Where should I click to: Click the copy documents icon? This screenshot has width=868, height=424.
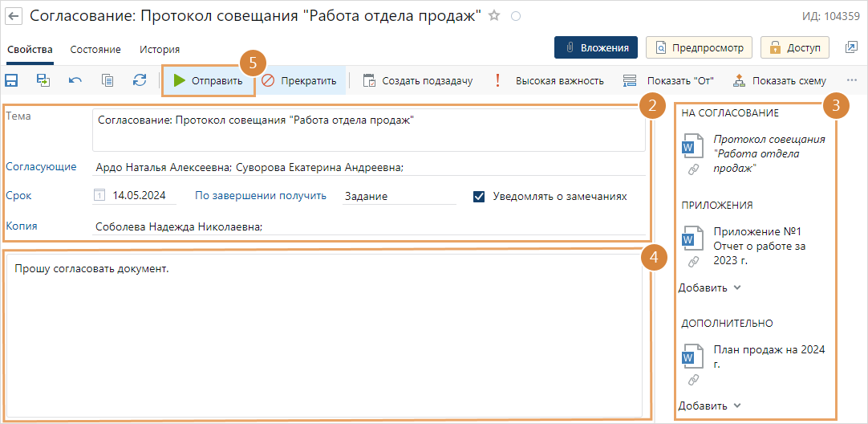click(107, 80)
